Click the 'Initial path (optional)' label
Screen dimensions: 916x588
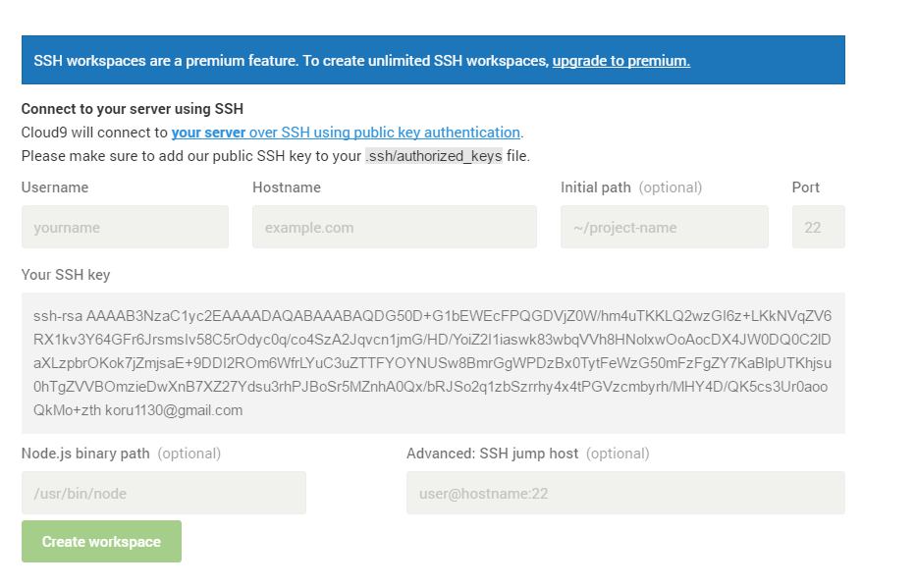[631, 187]
